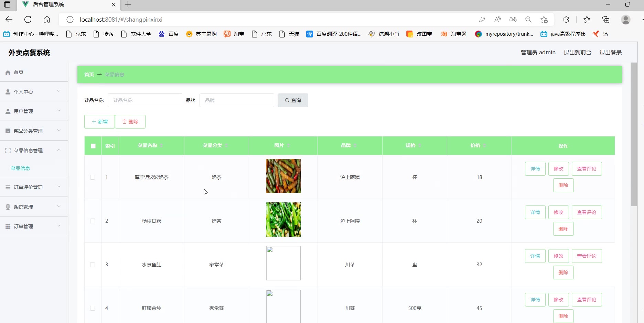This screenshot has height=323, width=644.
Task: Expand the 个人中心 sidebar menu
Action: pyautogui.click(x=34, y=92)
